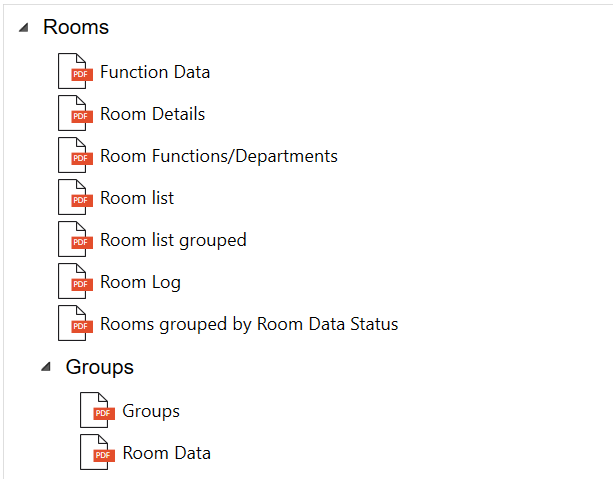Open the Function Data report
Viewport: 613px width, 479px height.
coord(155,73)
